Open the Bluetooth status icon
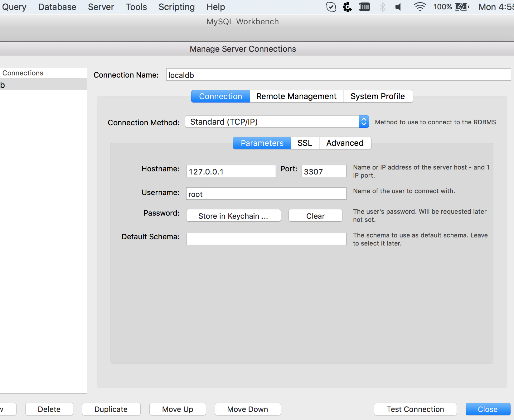The image size is (514, 420). (x=382, y=7)
